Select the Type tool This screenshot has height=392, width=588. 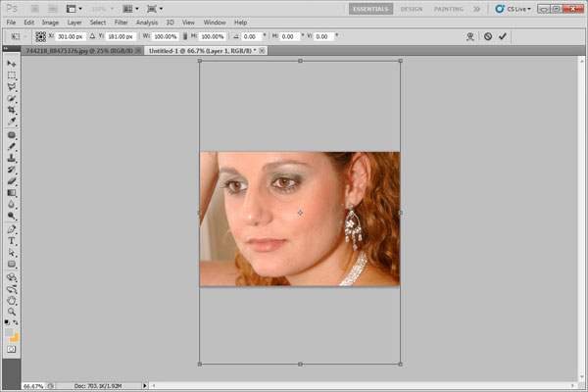pos(12,240)
